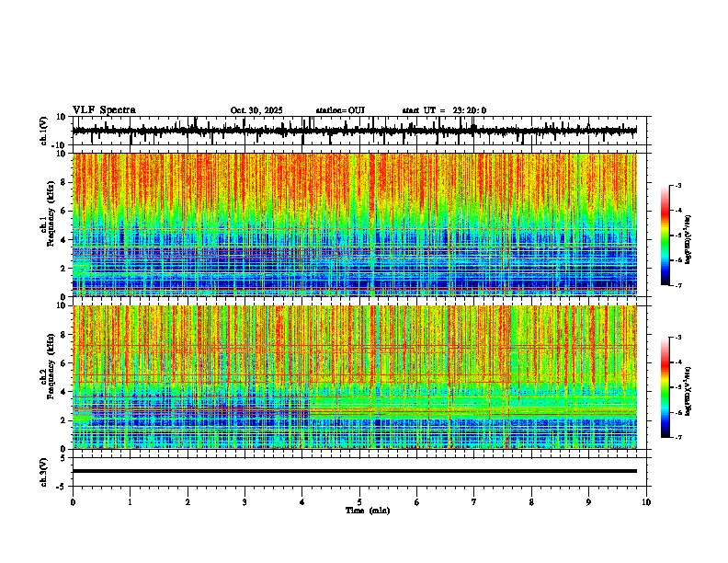Click the "station=OUI" header label
The width and height of the screenshot is (728, 563).
coord(340,110)
